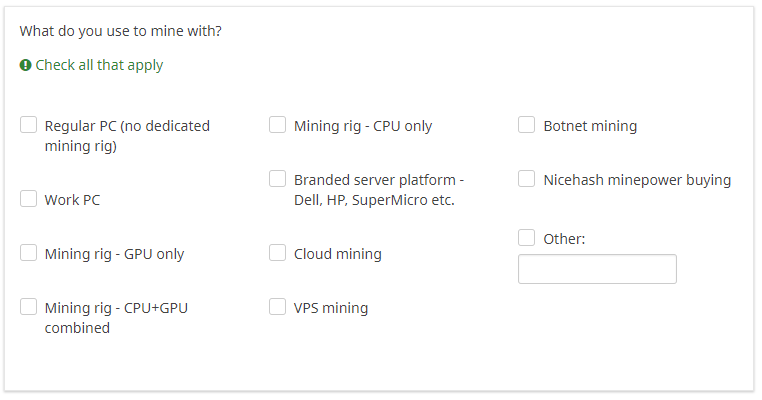Click the 'Dell, HP, SuperMicro etc.' label text
762x400 pixels.
click(x=374, y=200)
